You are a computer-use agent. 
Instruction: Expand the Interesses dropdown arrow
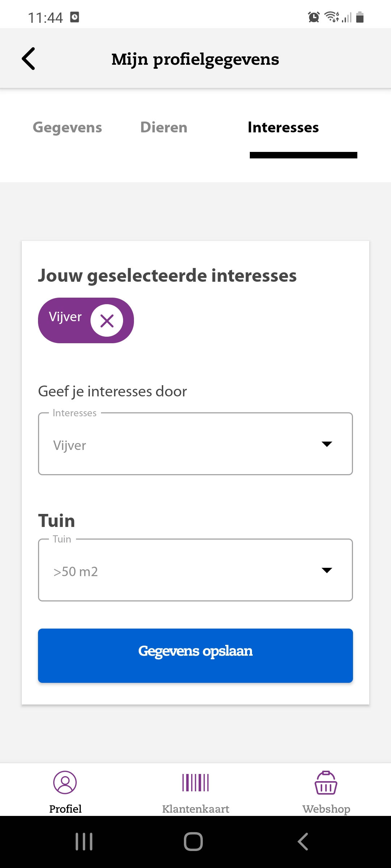(327, 444)
